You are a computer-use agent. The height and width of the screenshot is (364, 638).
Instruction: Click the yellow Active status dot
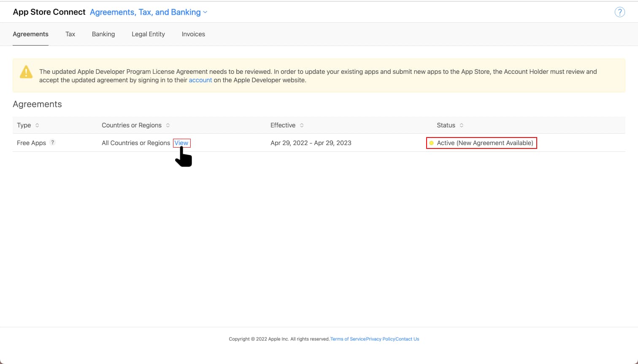(431, 143)
